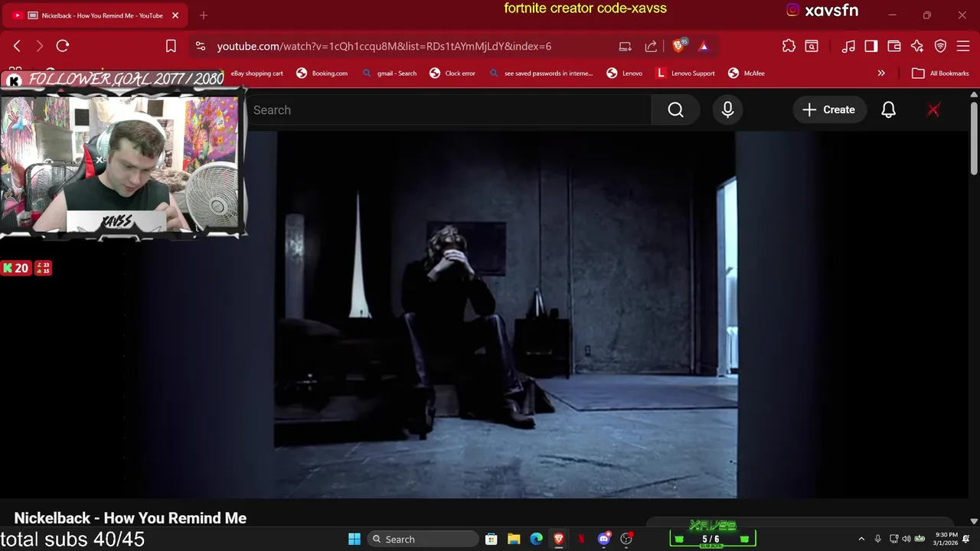Start voice search with the microphone
This screenshot has width=980, height=551.
click(x=727, y=109)
